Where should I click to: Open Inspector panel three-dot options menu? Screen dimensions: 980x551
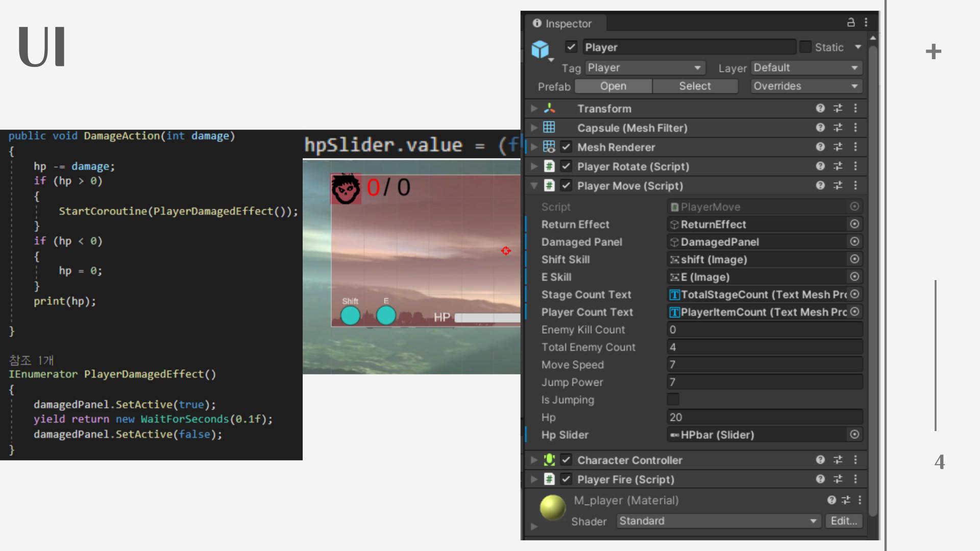(866, 22)
